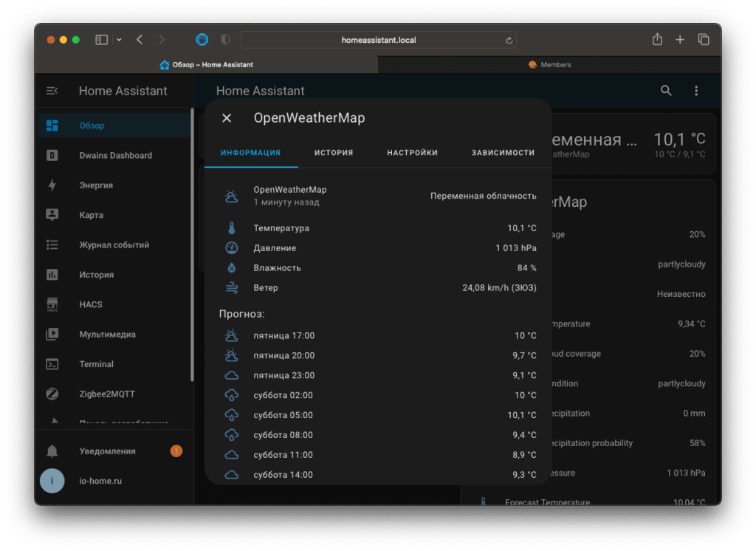756x551 pixels.
Task: Click the orange notification count badge
Action: (x=176, y=451)
